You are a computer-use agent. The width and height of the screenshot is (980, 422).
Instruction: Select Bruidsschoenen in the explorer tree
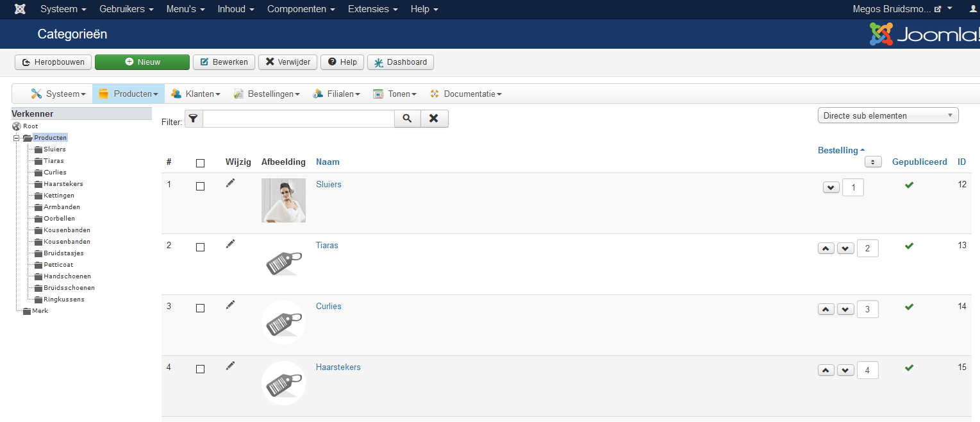[x=69, y=288]
